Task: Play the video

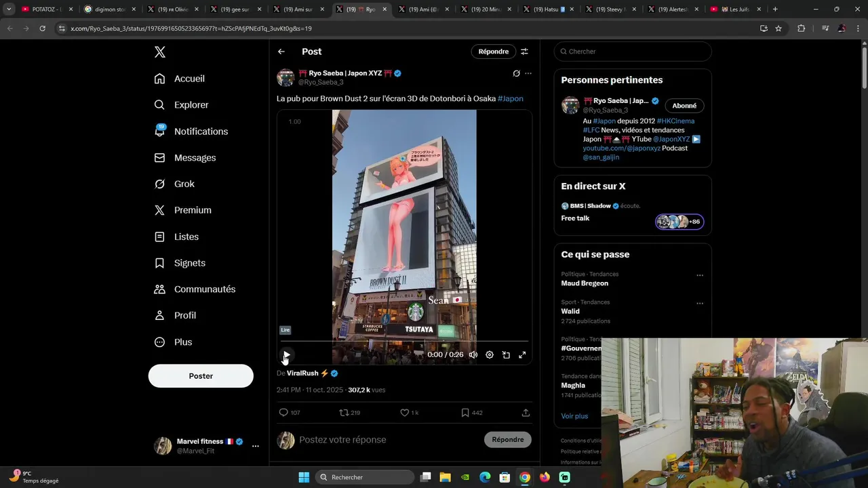Action: tap(286, 354)
